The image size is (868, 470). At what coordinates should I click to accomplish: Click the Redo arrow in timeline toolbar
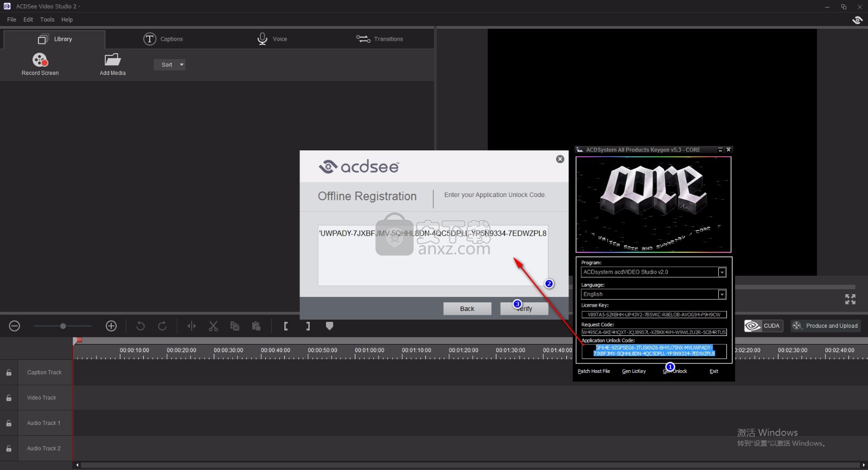pos(162,326)
